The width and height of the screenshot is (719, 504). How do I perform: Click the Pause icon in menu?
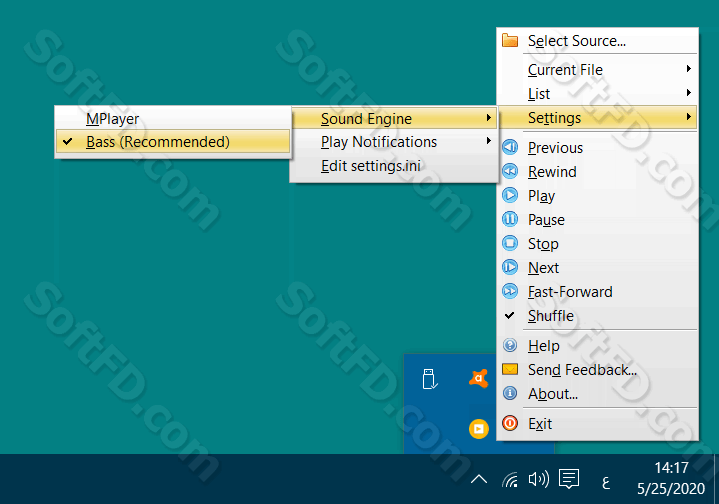point(510,219)
